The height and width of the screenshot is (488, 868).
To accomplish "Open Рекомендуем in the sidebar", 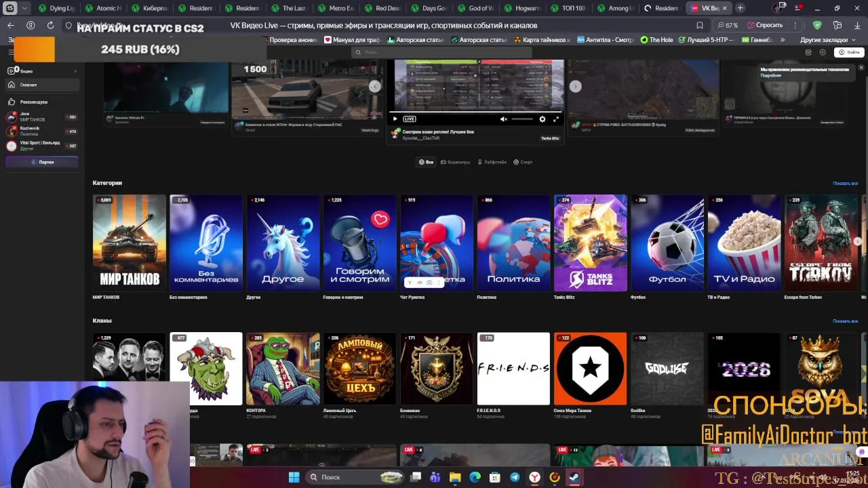I will [42, 102].
